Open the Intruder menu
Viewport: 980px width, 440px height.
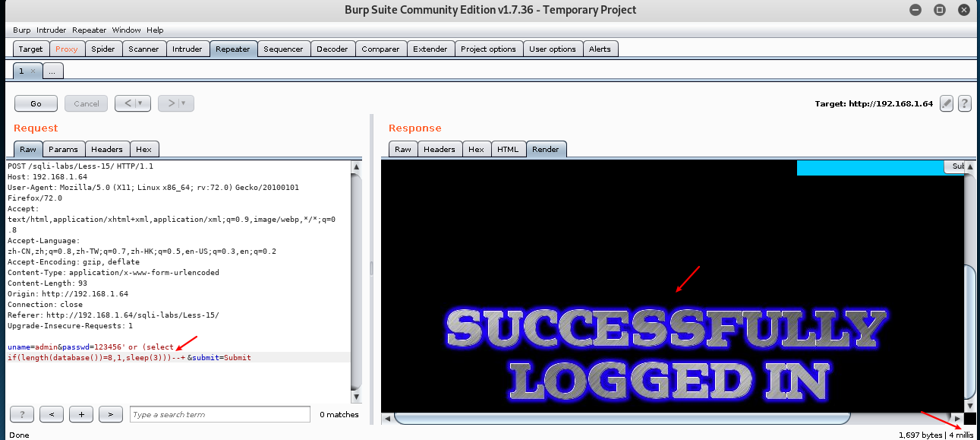52,30
